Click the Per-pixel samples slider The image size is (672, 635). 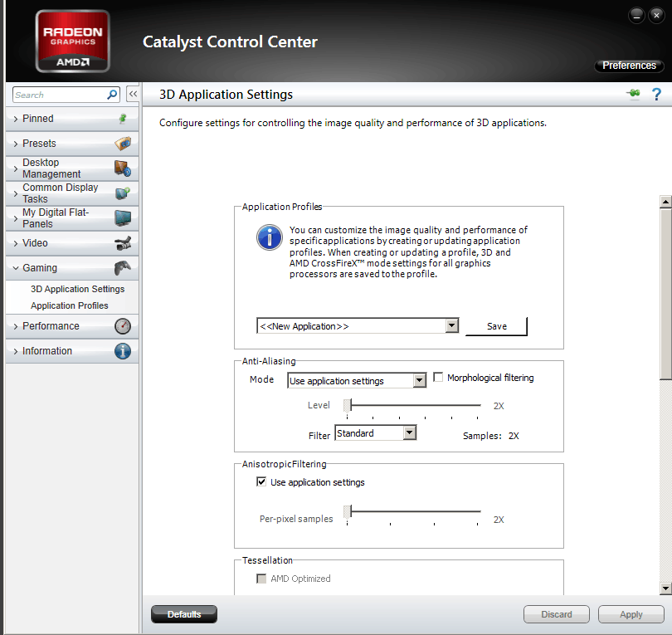click(412, 512)
